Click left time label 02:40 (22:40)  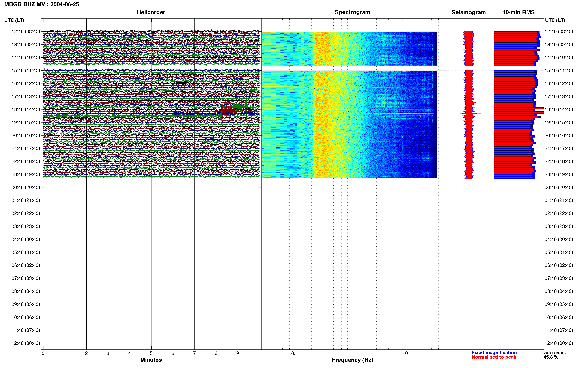[x=26, y=213]
